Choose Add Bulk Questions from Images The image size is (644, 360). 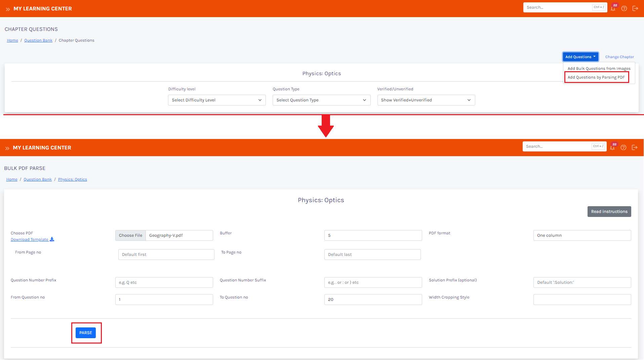[599, 69]
